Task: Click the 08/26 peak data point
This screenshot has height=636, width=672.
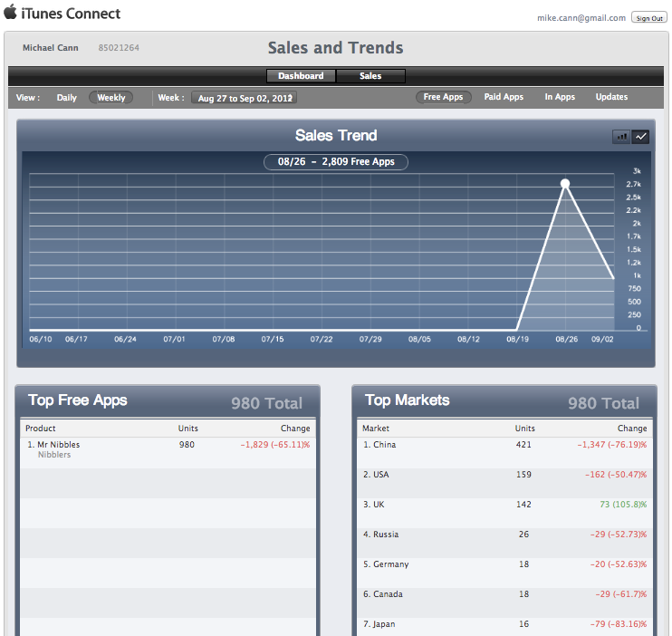Action: click(565, 184)
